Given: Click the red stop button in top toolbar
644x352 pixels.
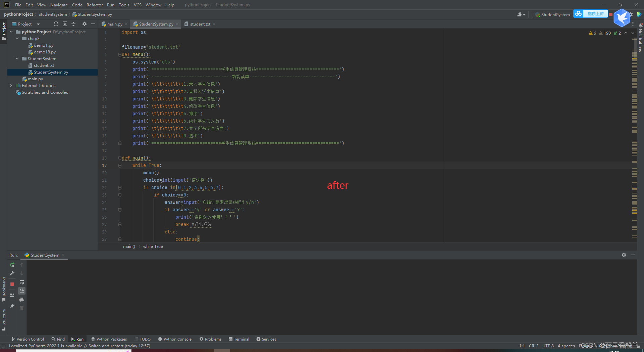Looking at the screenshot, I should pyautogui.click(x=611, y=14).
